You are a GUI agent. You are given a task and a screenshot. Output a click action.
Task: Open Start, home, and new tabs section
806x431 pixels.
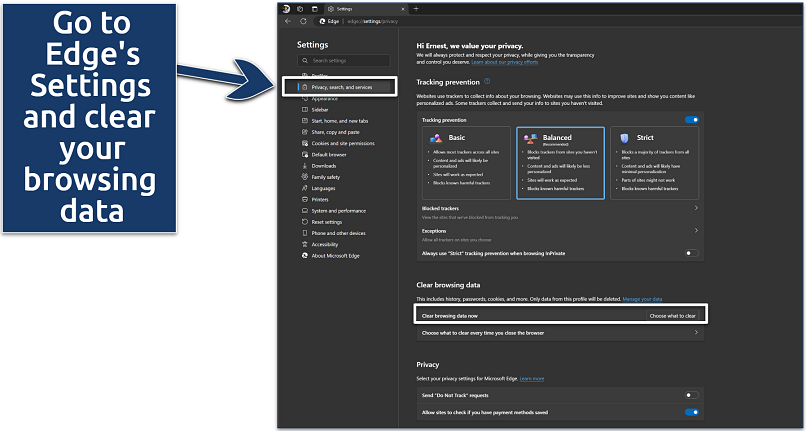[x=340, y=121]
